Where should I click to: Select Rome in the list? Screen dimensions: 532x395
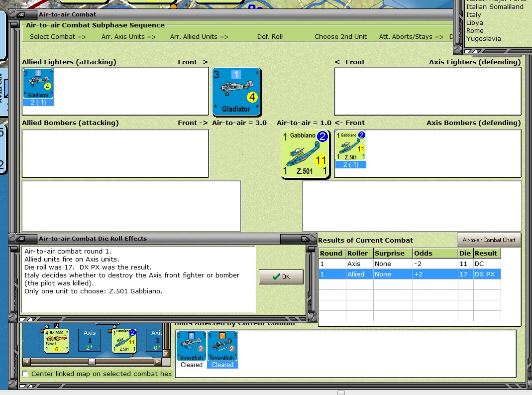click(475, 30)
